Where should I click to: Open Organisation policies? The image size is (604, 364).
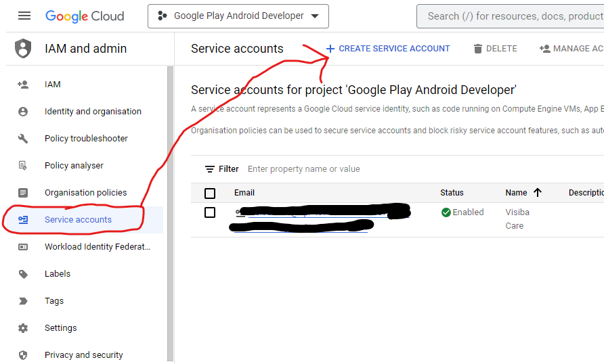(85, 192)
